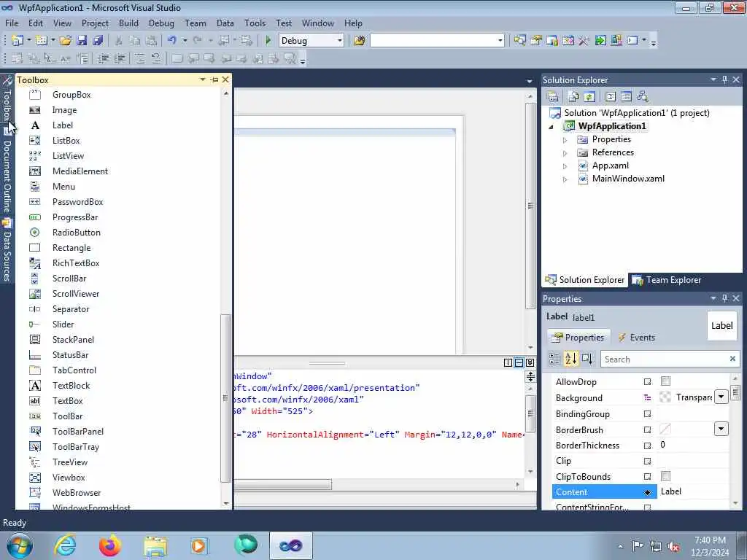Click the Clip property marker square
Screen dimensions: 747x560
point(648,461)
